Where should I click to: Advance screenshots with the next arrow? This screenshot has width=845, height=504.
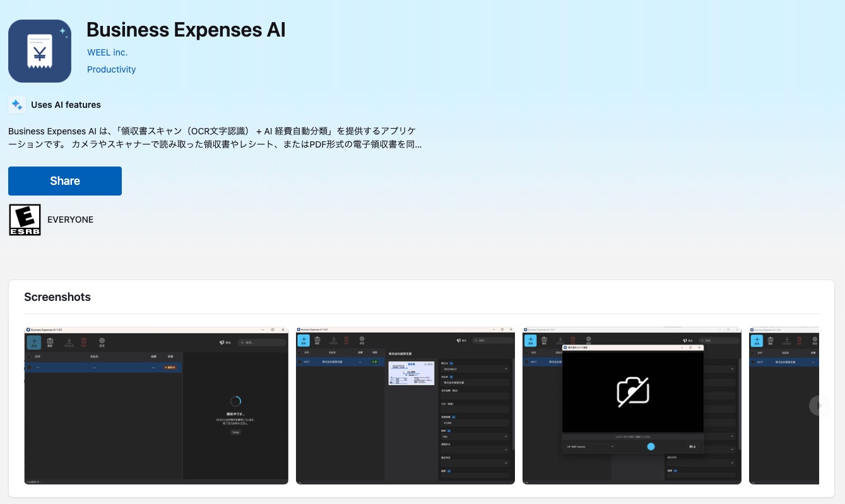click(818, 406)
